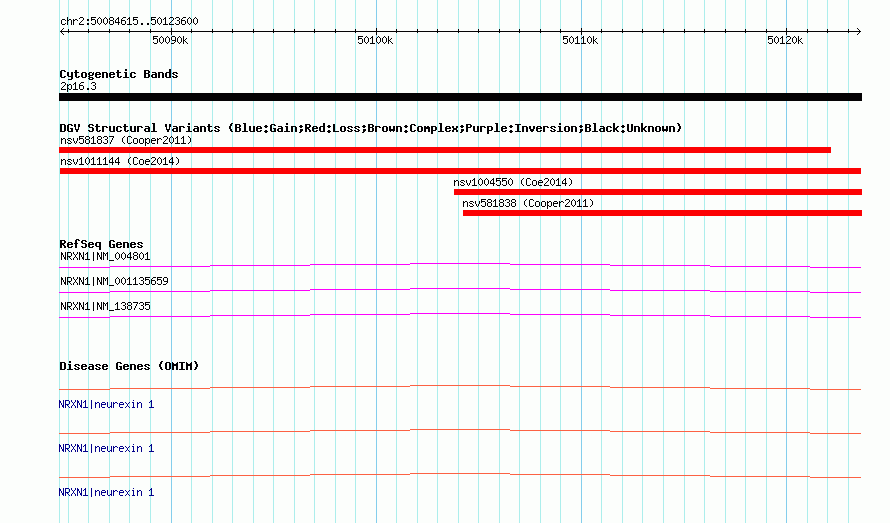890x523 pixels.
Task: Click the third orange OMIM gene line
Action: click(460, 475)
